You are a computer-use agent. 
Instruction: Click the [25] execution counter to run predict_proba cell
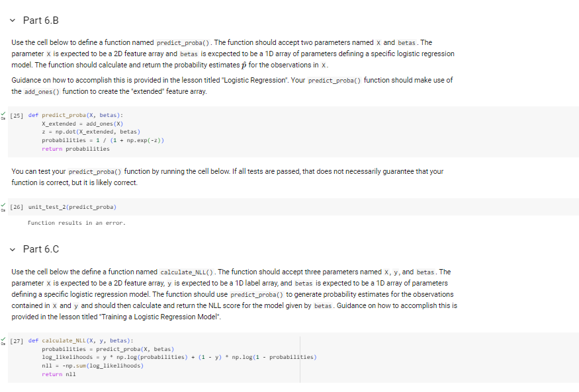tap(17, 114)
